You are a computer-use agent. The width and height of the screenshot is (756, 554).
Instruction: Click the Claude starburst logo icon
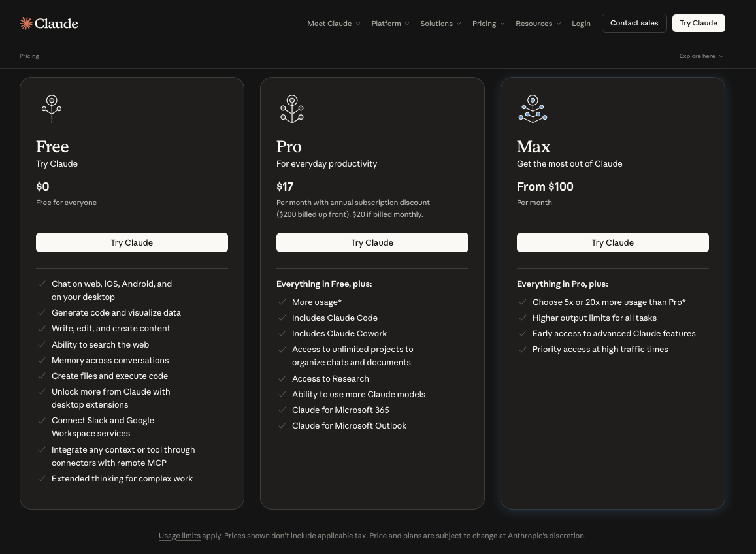coord(26,23)
